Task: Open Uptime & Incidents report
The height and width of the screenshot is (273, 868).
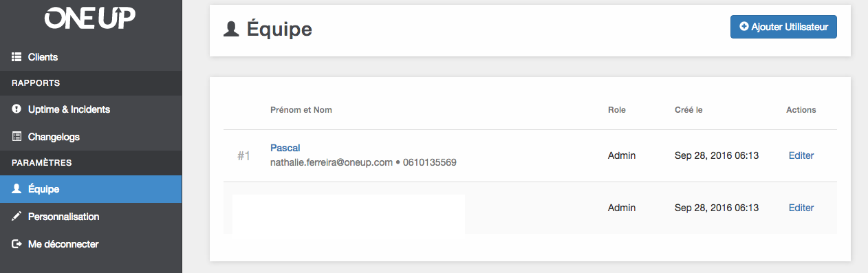Action: 91,109
